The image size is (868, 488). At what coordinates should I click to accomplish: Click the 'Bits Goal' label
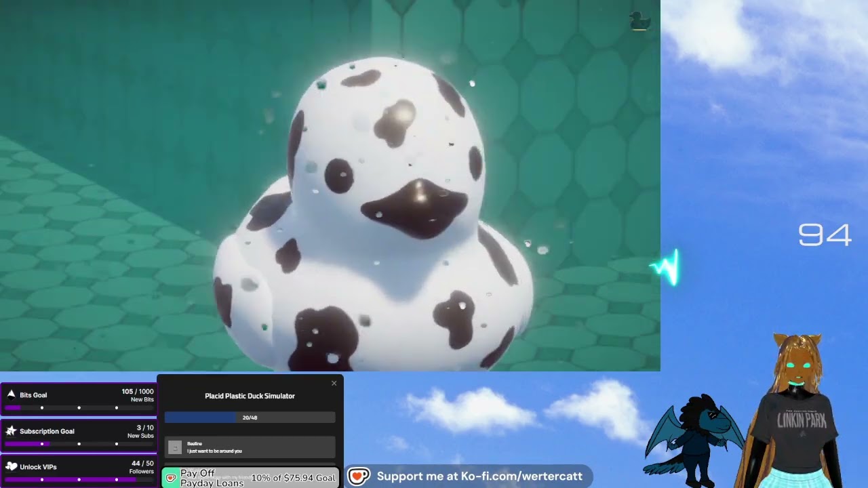tap(33, 395)
